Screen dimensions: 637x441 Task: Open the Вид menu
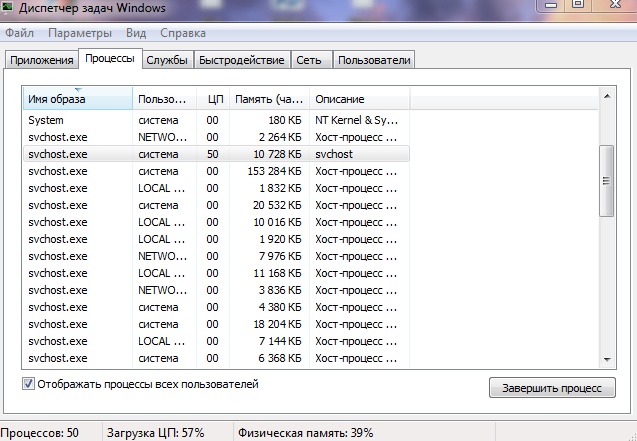tap(136, 33)
